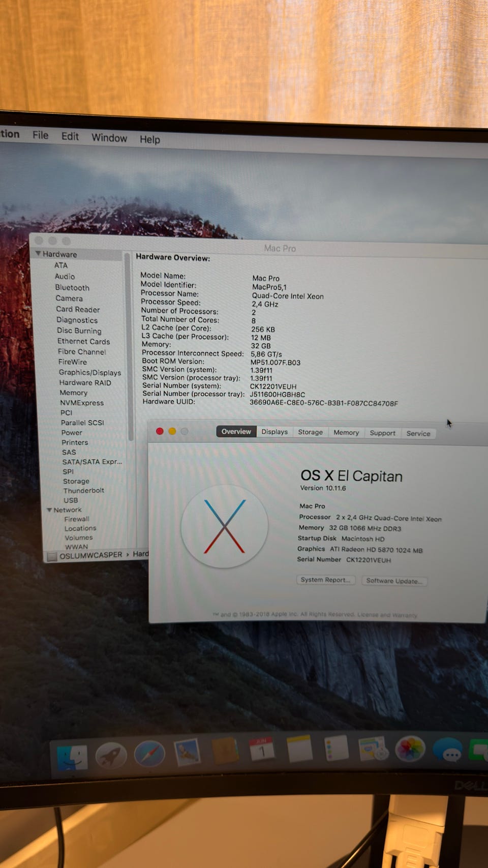Select the Overview tab
The width and height of the screenshot is (488, 868).
[236, 431]
